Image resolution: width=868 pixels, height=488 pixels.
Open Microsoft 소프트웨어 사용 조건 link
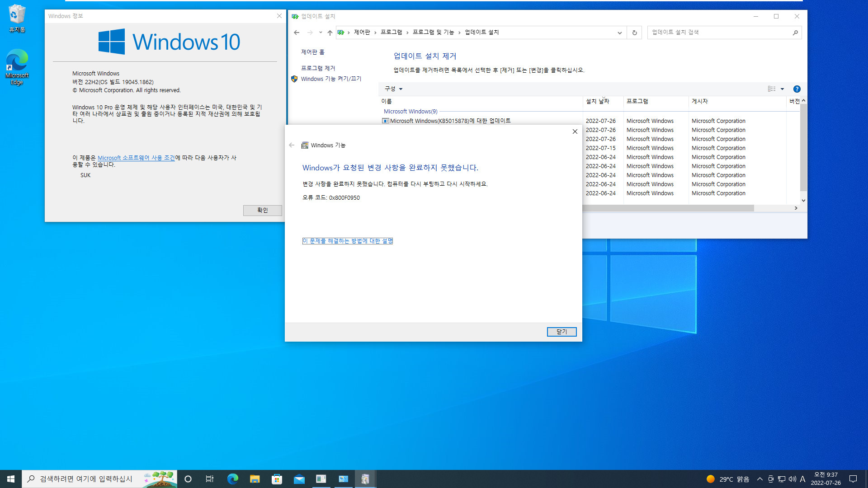(x=136, y=158)
